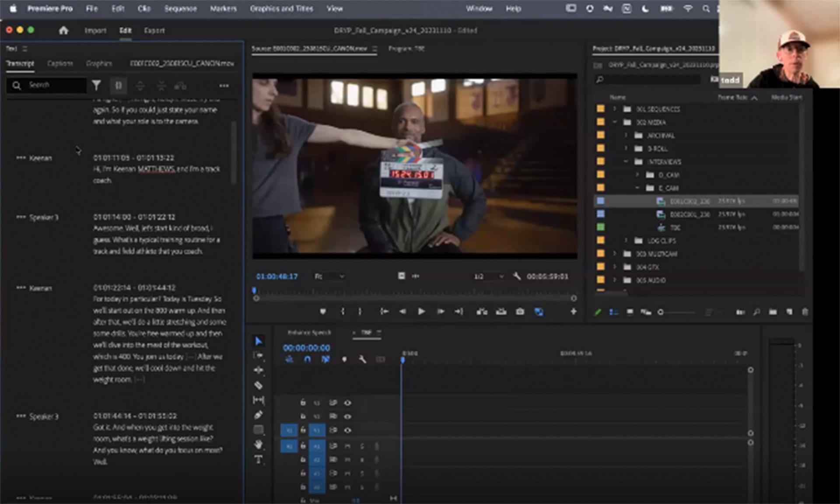Switch to the Captions tab
This screenshot has width=840, height=504.
[x=60, y=63]
